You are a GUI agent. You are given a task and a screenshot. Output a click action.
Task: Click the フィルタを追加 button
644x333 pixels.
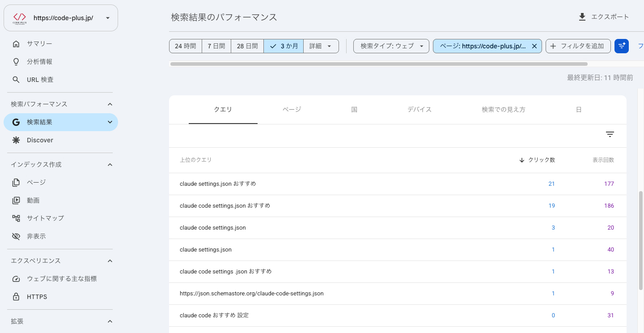point(578,46)
